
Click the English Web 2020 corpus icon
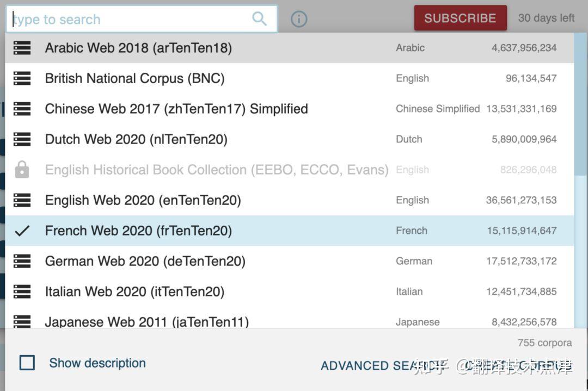tap(22, 200)
